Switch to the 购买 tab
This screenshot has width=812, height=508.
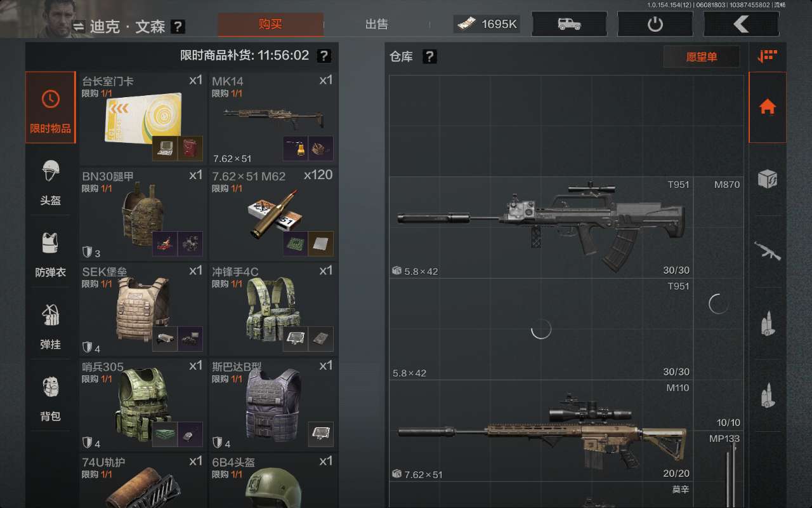coord(270,24)
